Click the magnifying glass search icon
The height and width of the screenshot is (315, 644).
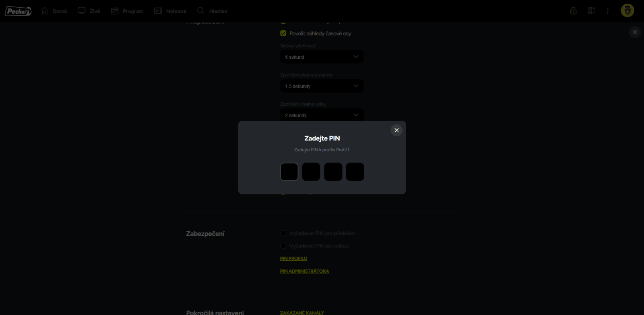[x=201, y=11]
